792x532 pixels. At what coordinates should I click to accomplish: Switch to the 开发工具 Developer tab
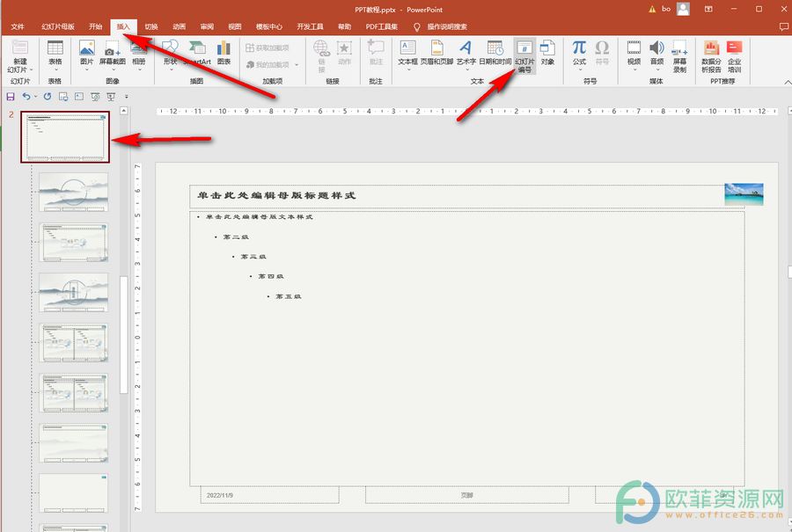point(310,26)
